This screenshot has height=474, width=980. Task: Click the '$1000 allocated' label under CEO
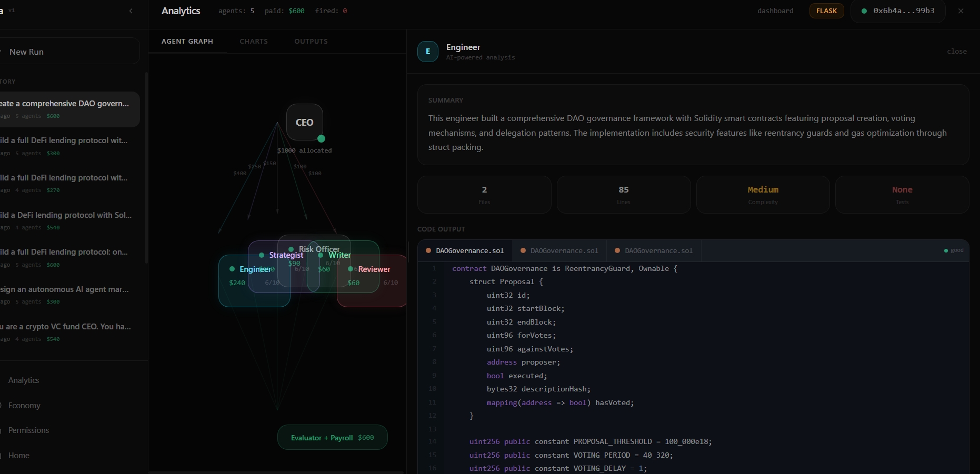(x=305, y=150)
